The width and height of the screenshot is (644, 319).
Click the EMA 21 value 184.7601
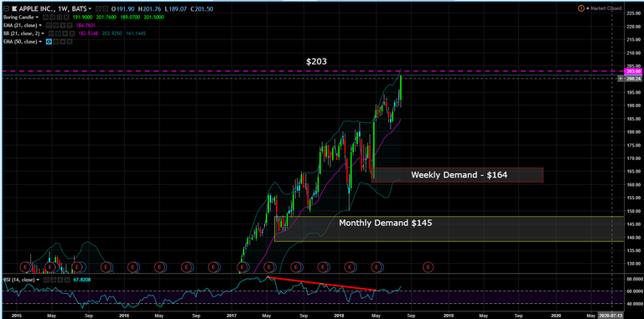pyautogui.click(x=86, y=25)
